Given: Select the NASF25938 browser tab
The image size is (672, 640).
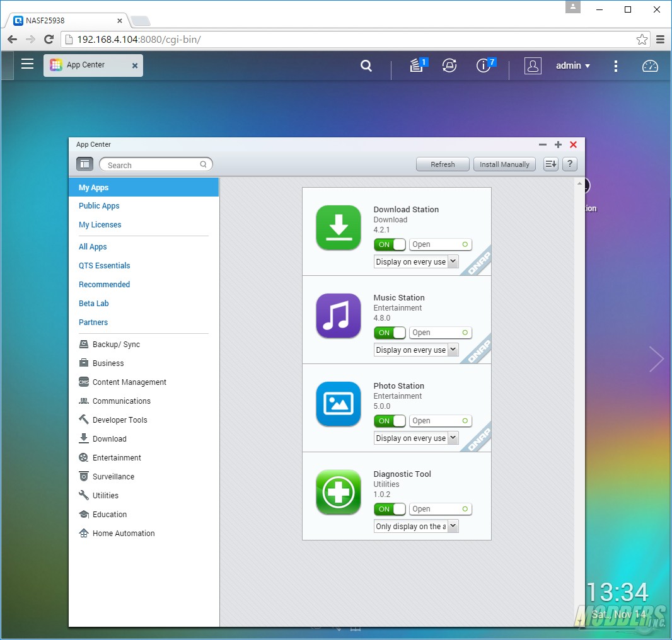Looking at the screenshot, I should coord(67,20).
